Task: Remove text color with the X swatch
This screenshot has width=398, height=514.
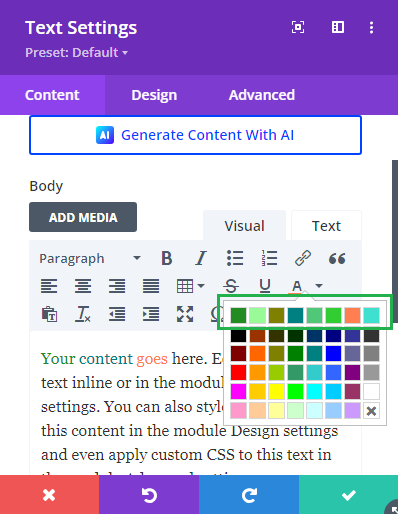Action: tap(371, 411)
